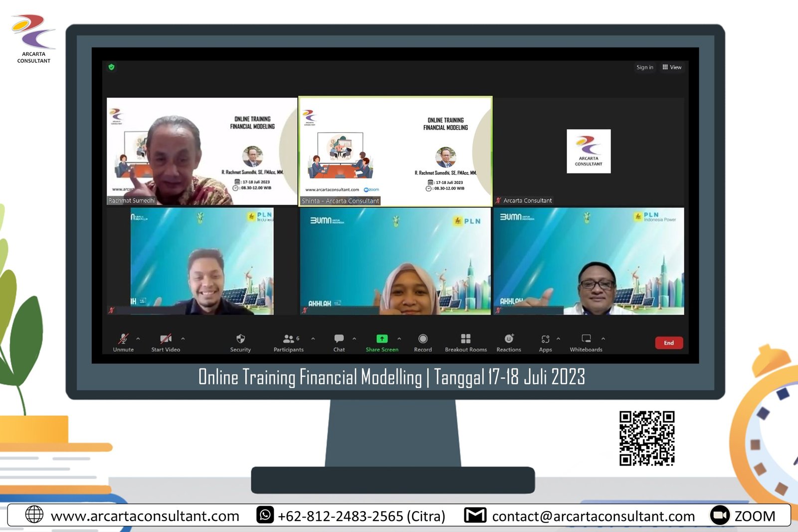Expand audio options arrow beside Unmute
The width and height of the screenshot is (798, 532).
click(x=138, y=339)
